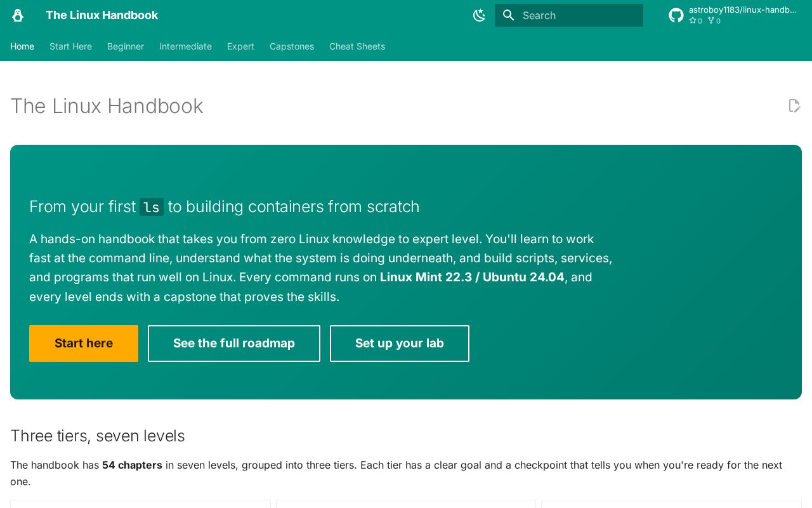Focus the Search input field
Viewport: 812px width, 508px height.
click(569, 15)
